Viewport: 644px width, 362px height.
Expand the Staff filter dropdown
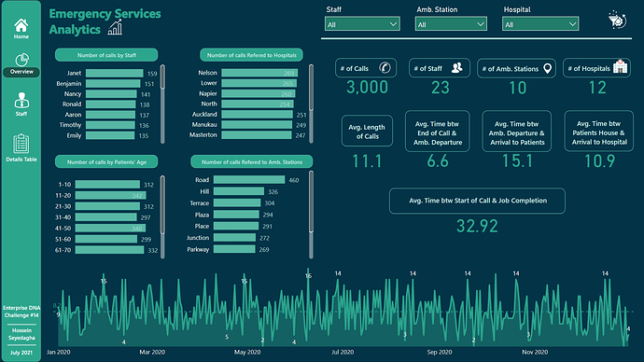(x=362, y=24)
